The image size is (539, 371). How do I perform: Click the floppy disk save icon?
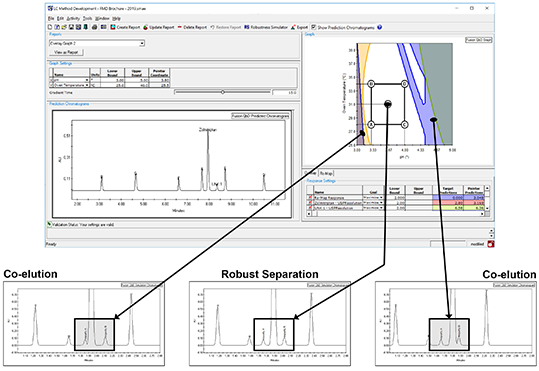point(71,27)
